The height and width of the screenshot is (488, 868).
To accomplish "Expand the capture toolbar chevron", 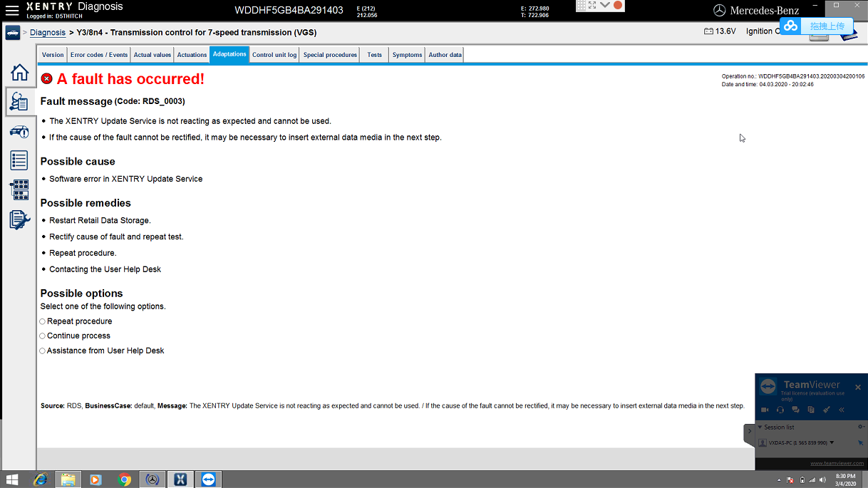I will click(605, 5).
